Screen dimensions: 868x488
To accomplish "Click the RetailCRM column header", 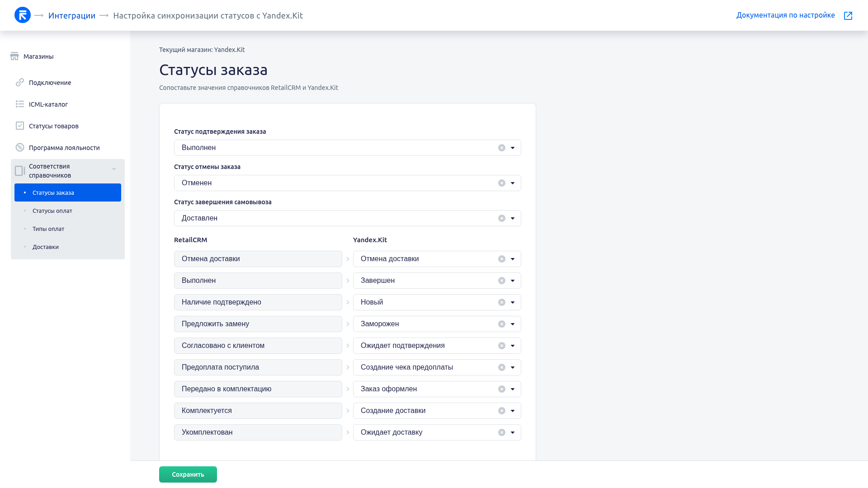I will (x=191, y=240).
